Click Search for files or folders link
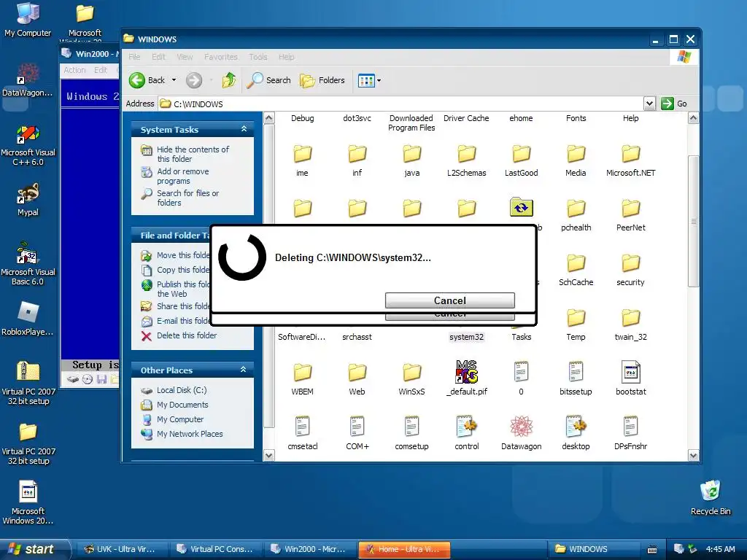 [187, 198]
